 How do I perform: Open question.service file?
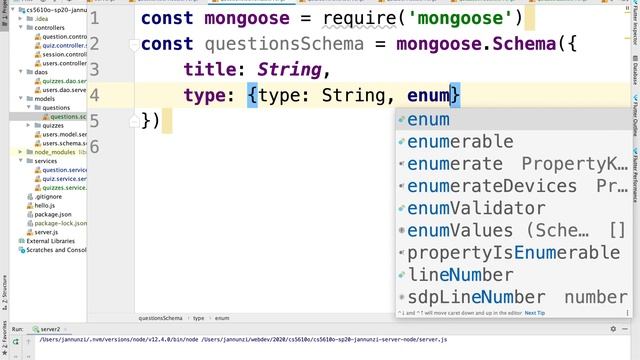click(x=61, y=170)
